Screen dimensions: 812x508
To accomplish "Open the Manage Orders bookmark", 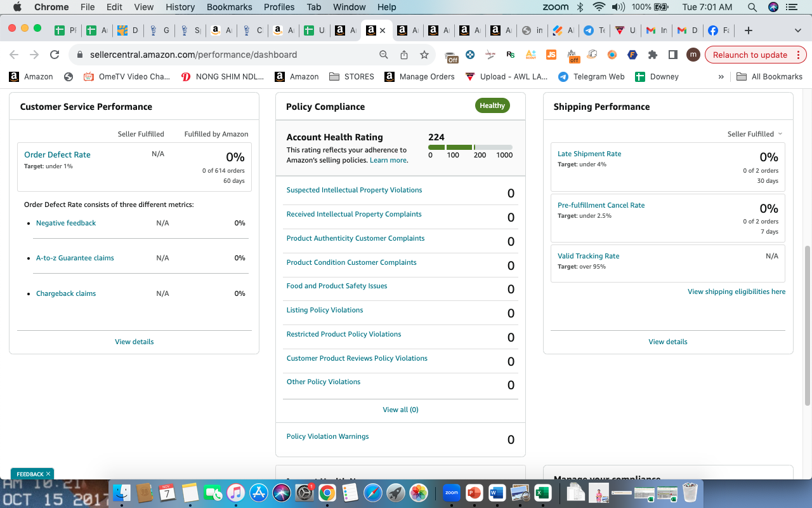I will 419,77.
